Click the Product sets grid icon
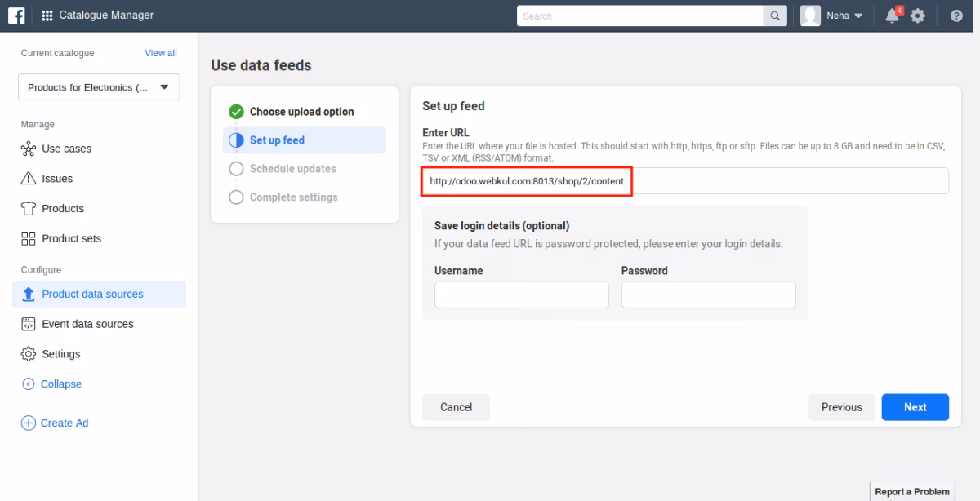The height and width of the screenshot is (501, 980). tap(29, 238)
